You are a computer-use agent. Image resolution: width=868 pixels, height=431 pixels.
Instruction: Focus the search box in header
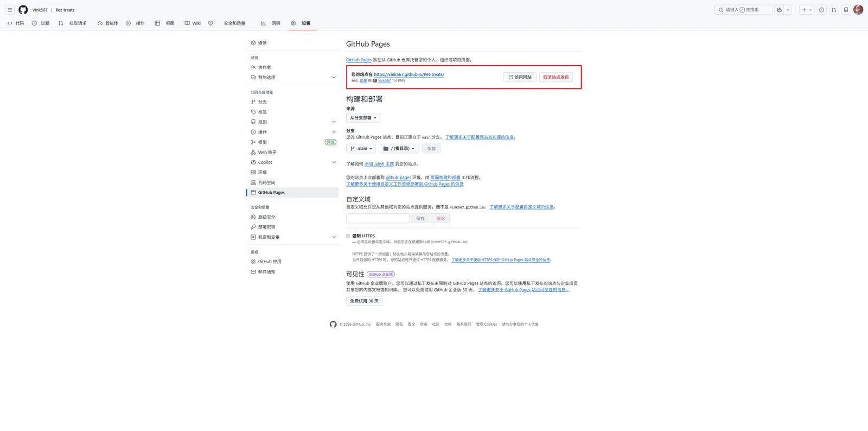tap(743, 10)
